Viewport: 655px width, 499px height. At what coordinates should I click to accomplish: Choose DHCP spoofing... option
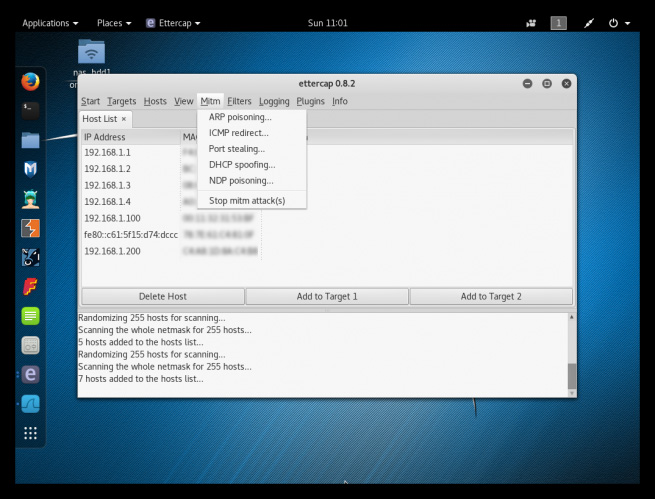[251, 165]
